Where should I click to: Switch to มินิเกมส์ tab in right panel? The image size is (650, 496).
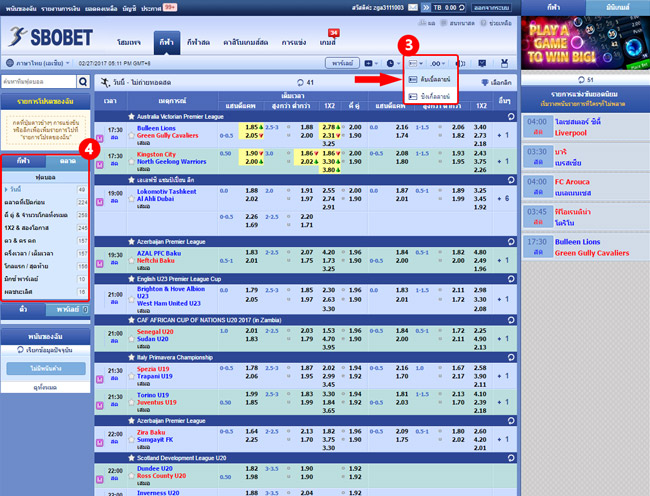pos(617,7)
